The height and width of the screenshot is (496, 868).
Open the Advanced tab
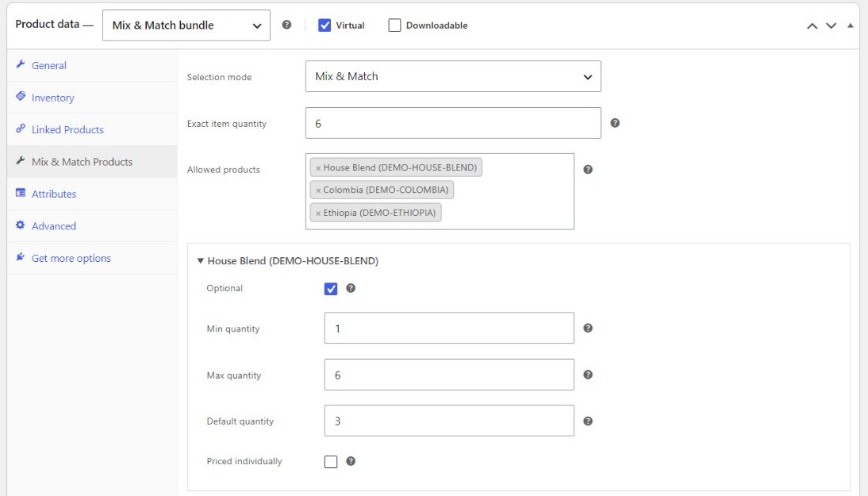[92, 226]
